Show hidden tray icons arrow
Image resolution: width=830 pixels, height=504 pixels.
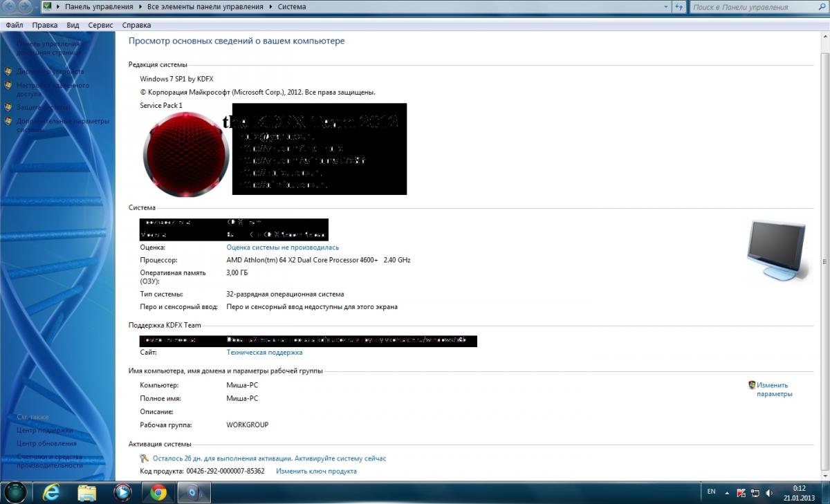[x=727, y=492]
